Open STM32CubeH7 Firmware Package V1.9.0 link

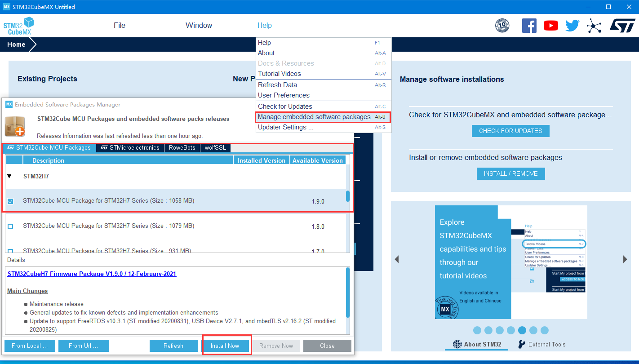(92, 274)
